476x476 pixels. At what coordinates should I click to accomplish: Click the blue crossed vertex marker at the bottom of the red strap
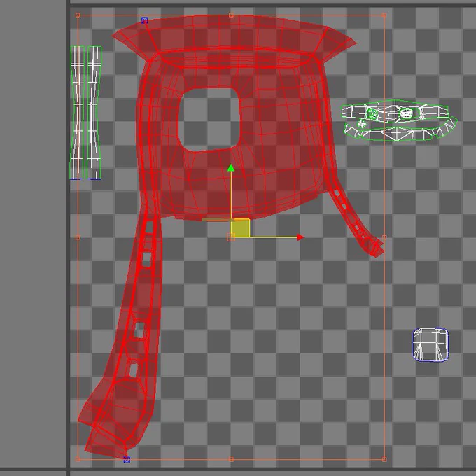pyautogui.click(x=127, y=460)
